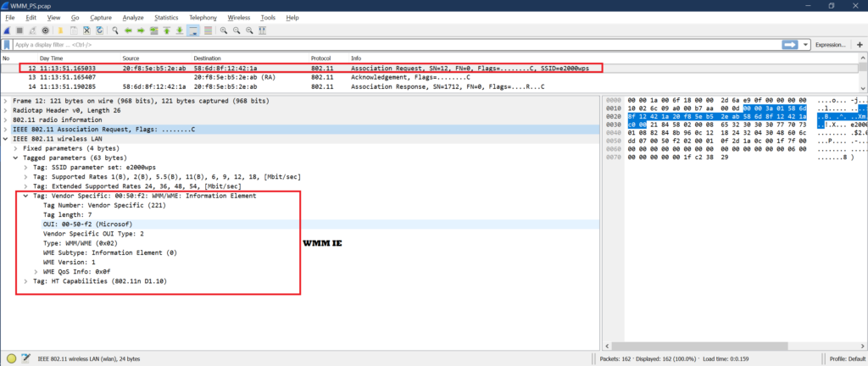
Task: Click the Expression... button
Action: click(x=830, y=45)
